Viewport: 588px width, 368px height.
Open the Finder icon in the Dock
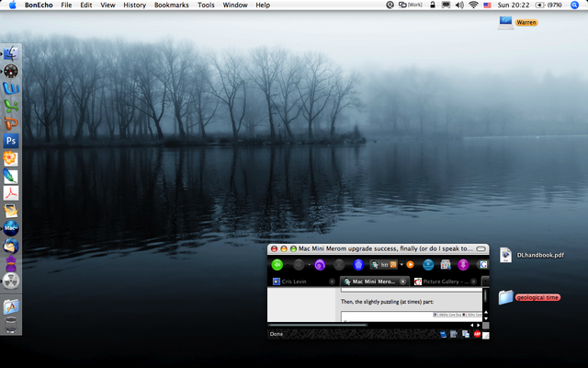coord(12,53)
